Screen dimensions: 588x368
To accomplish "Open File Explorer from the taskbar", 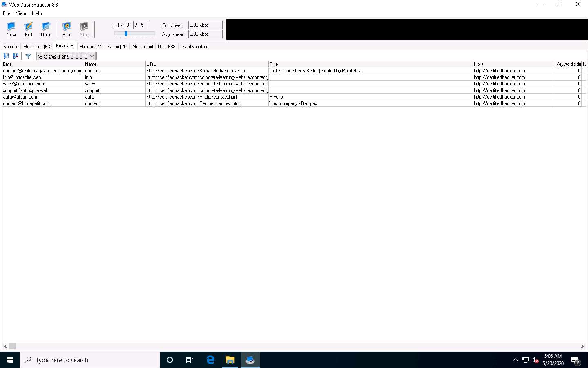I will [230, 360].
